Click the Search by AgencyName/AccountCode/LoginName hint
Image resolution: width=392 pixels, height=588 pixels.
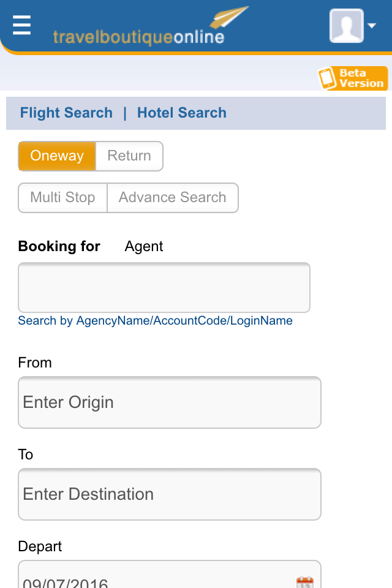156,321
